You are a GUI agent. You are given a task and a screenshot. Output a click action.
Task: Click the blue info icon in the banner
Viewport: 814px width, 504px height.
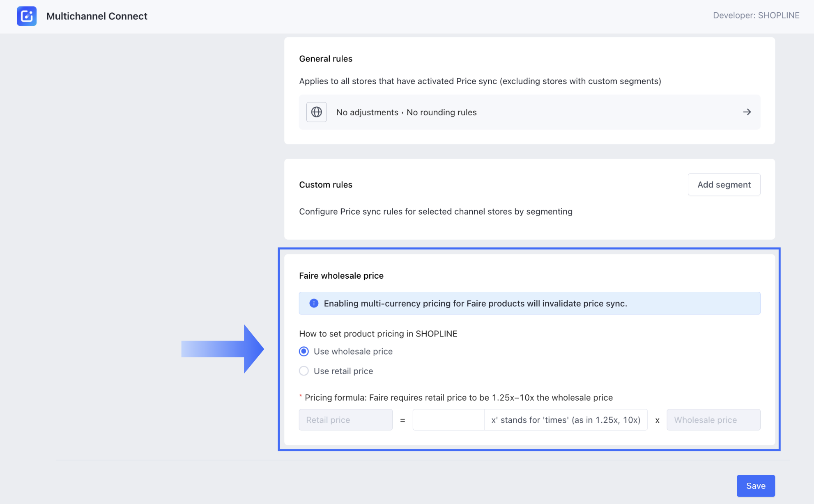pos(314,303)
